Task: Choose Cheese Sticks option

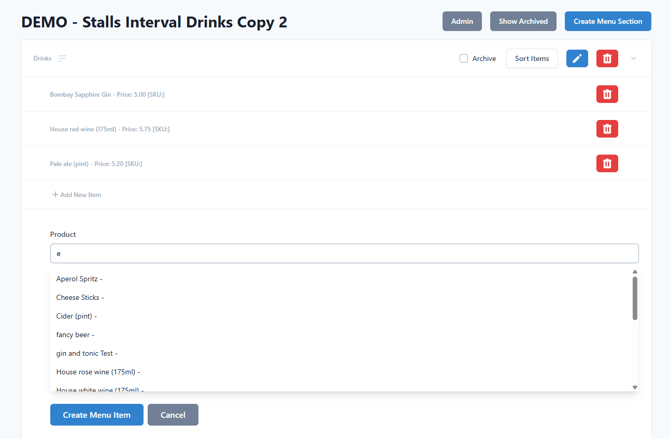Action: 80,298
